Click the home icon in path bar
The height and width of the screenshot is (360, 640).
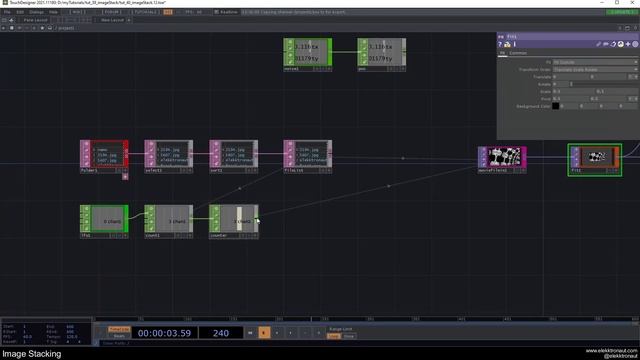(x=50, y=28)
